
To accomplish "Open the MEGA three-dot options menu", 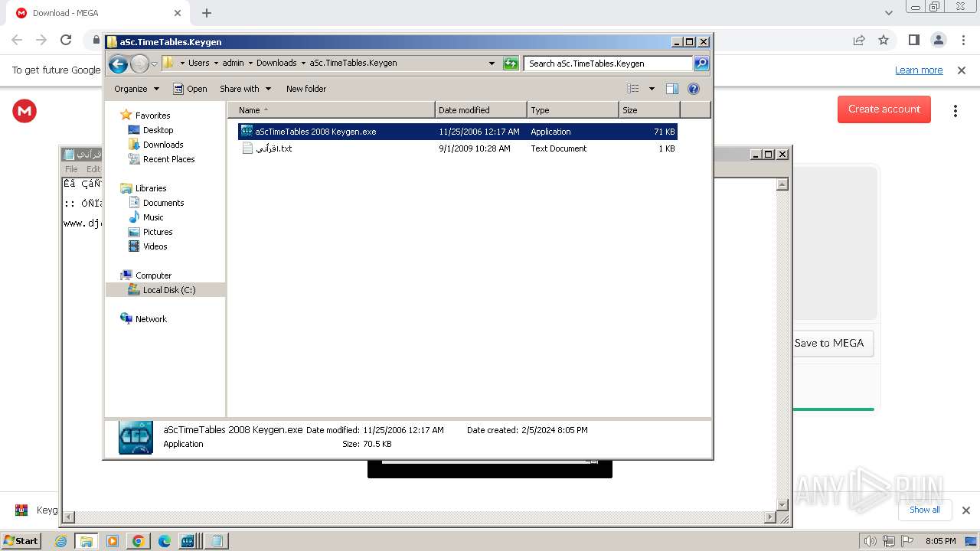I will click(x=955, y=111).
